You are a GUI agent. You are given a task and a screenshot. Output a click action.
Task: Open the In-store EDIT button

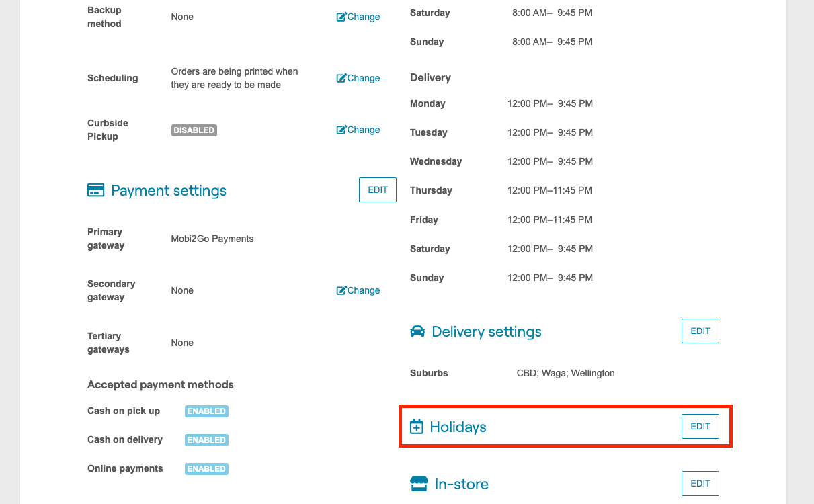(700, 483)
